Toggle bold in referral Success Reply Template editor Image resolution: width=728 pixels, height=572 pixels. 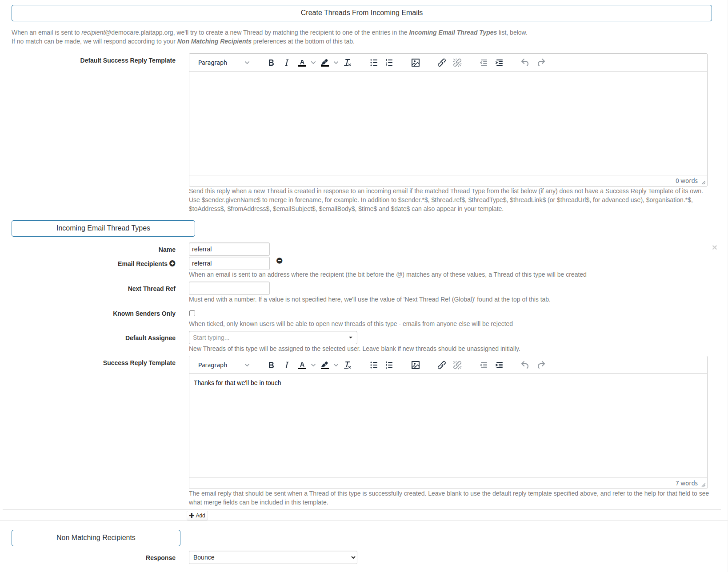point(271,365)
